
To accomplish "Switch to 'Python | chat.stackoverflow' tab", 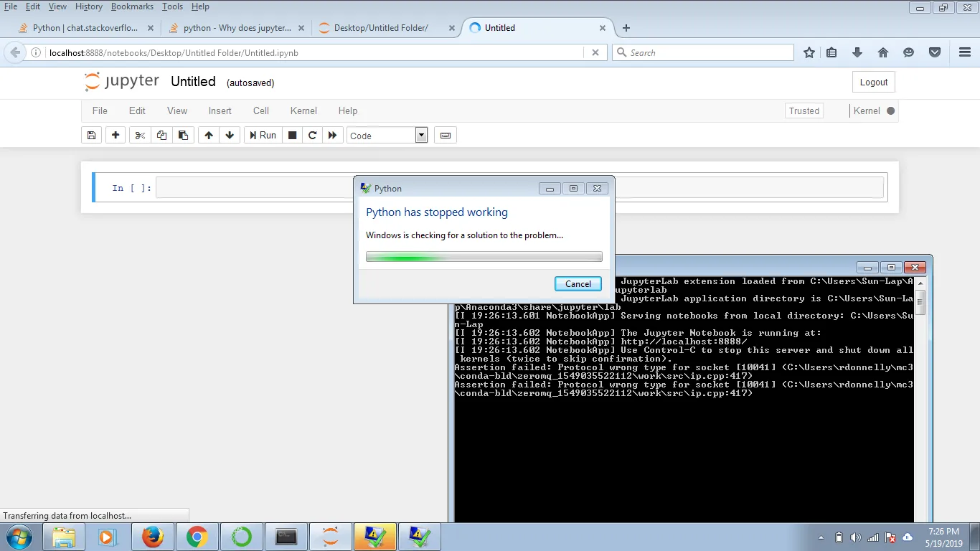I will 86,28.
